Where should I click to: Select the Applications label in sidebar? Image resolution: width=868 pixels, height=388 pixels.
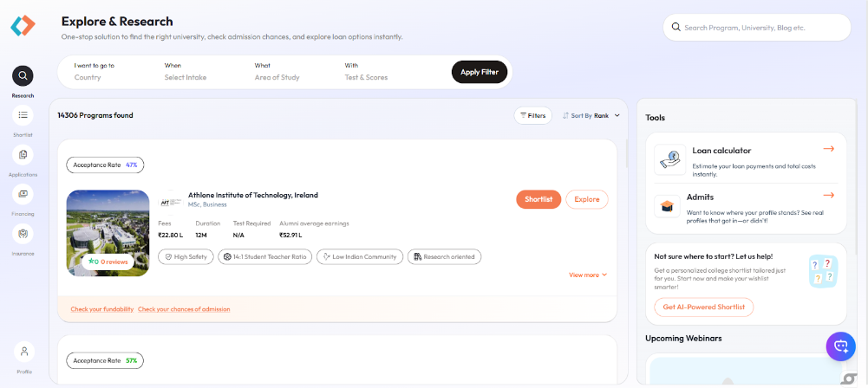tap(23, 175)
